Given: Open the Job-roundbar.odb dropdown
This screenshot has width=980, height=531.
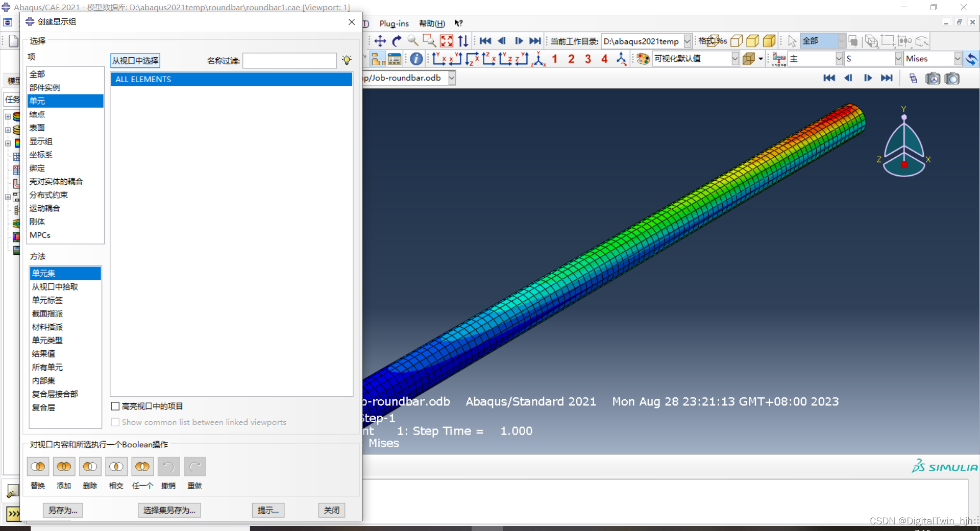Looking at the screenshot, I should (x=452, y=78).
